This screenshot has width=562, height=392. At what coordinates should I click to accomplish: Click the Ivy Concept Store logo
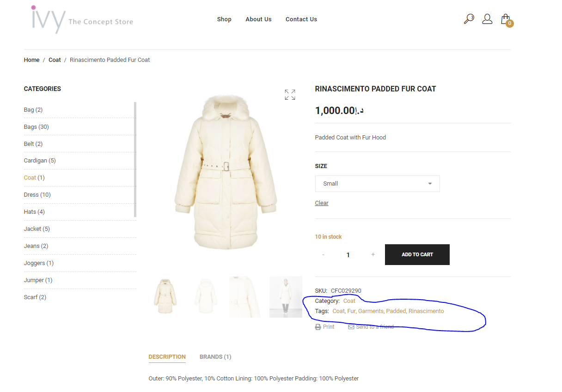point(82,19)
